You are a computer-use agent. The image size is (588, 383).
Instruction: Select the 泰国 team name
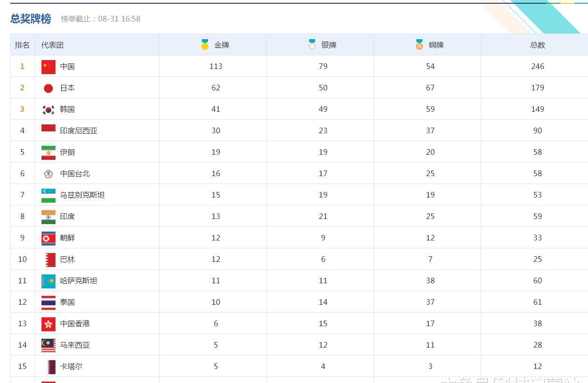[x=67, y=302]
